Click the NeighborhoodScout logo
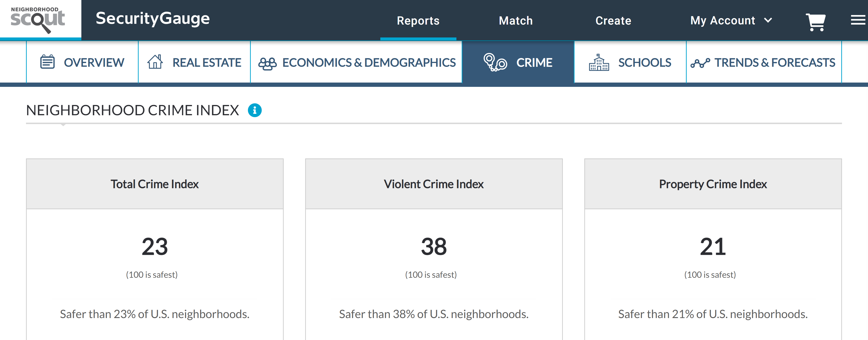 [x=38, y=20]
